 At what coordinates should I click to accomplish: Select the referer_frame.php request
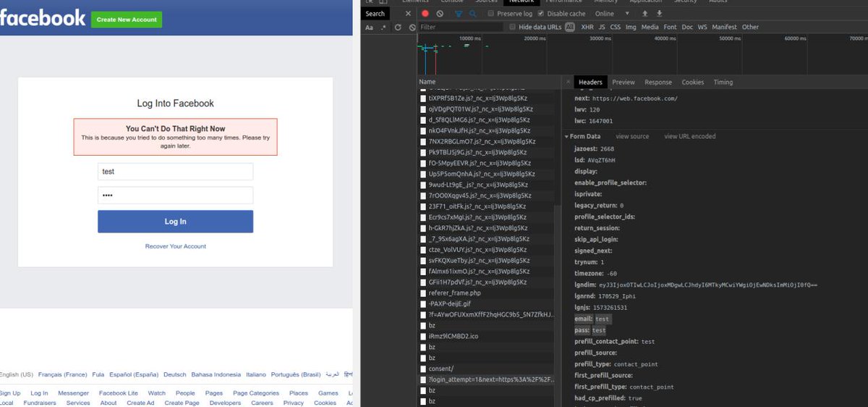(x=486, y=293)
